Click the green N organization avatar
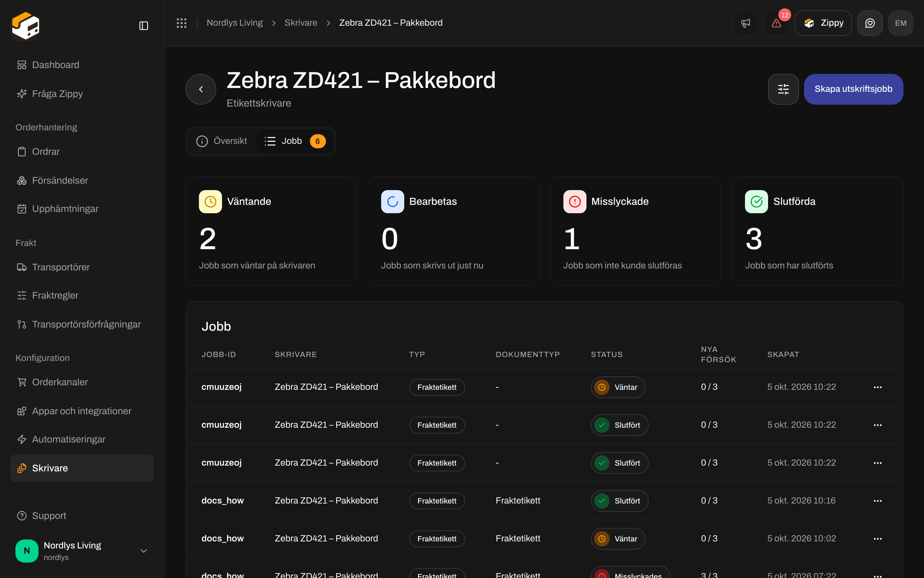Viewport: 924px width, 578px height. [x=27, y=550]
